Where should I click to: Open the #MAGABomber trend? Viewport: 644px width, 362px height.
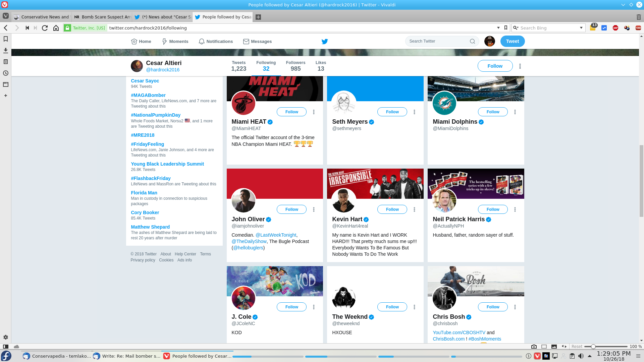(x=148, y=95)
